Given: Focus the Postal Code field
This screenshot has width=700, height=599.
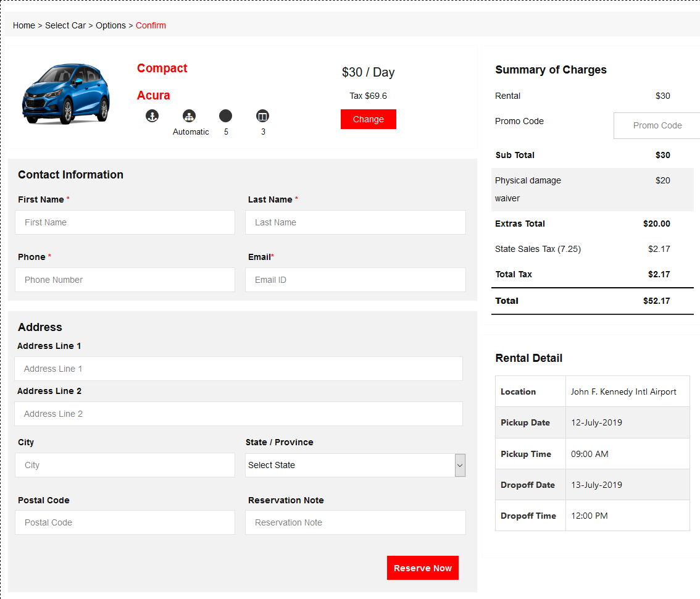Looking at the screenshot, I should [x=125, y=522].
